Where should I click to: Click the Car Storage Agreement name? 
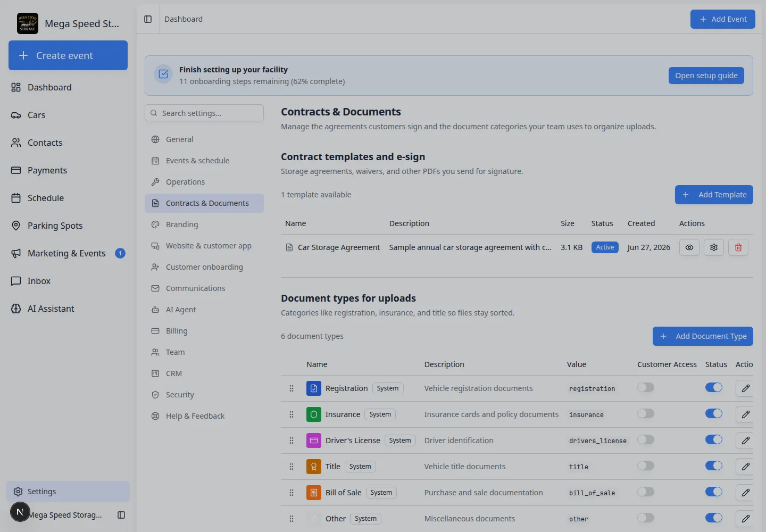pyautogui.click(x=339, y=247)
